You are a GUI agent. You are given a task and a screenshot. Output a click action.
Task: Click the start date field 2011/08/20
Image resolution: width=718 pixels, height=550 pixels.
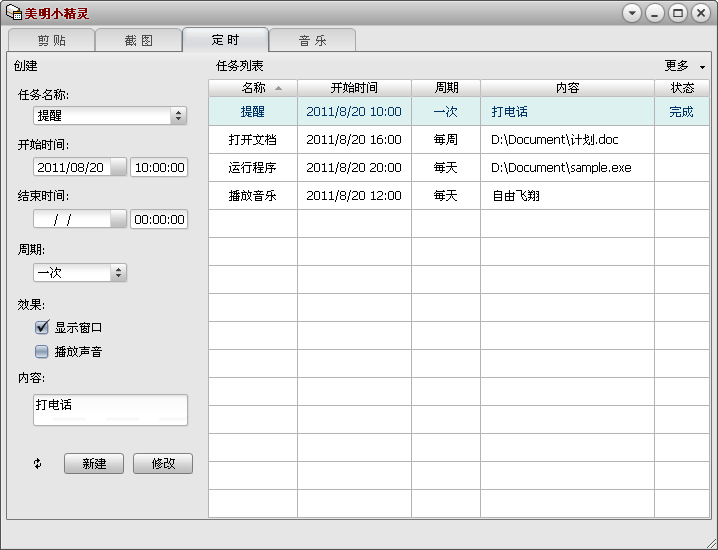pyautogui.click(x=72, y=167)
